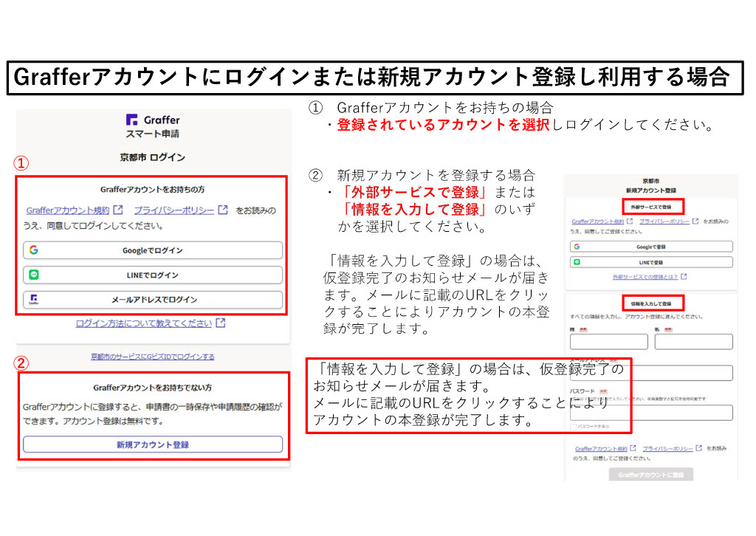Click the 名 (first name) input field

point(693,342)
